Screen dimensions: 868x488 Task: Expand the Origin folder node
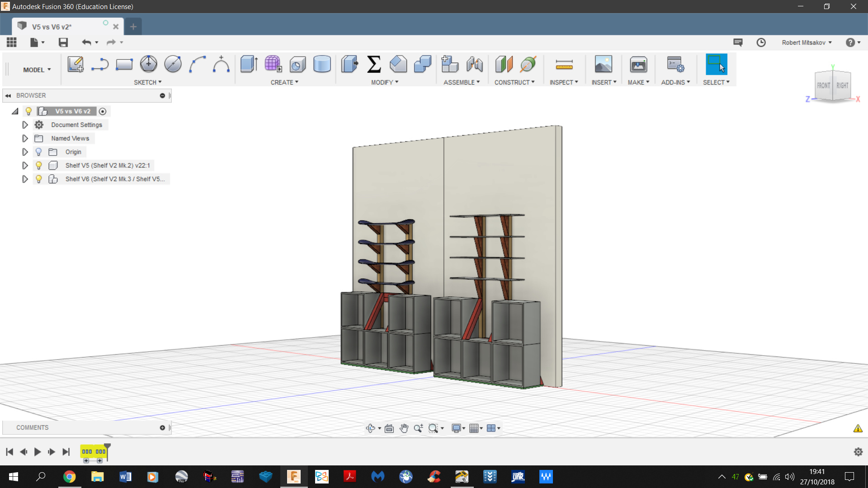click(25, 152)
